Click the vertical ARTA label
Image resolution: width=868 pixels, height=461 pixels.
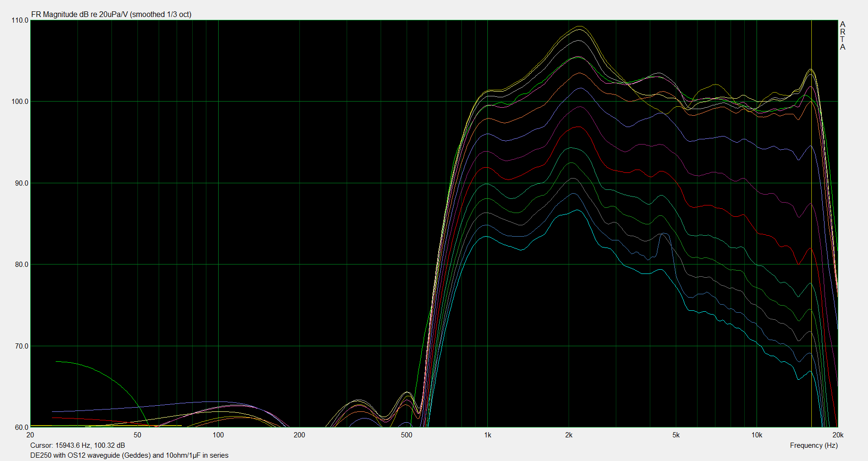(x=842, y=35)
